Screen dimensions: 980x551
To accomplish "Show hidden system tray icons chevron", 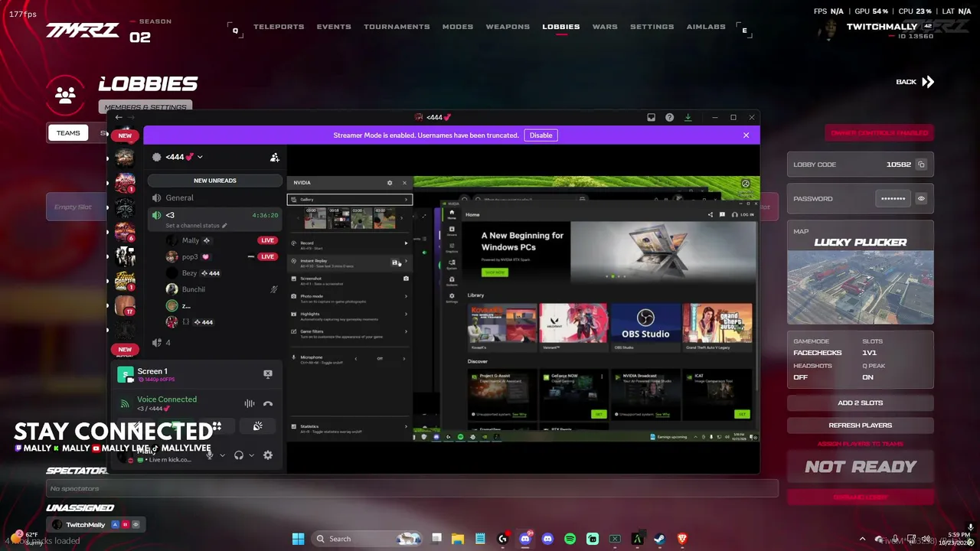I will click(x=862, y=539).
